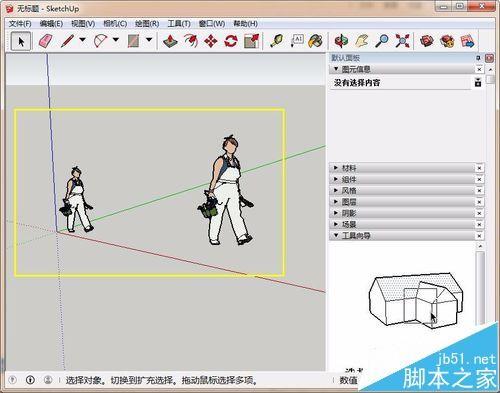Open the 绘图(R) menu
500x393 pixels.
[x=147, y=24]
